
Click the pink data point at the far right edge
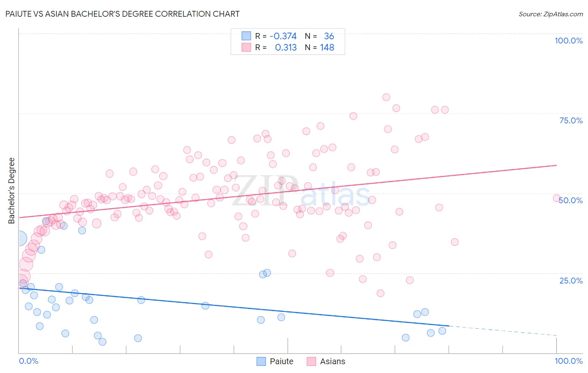(556, 198)
